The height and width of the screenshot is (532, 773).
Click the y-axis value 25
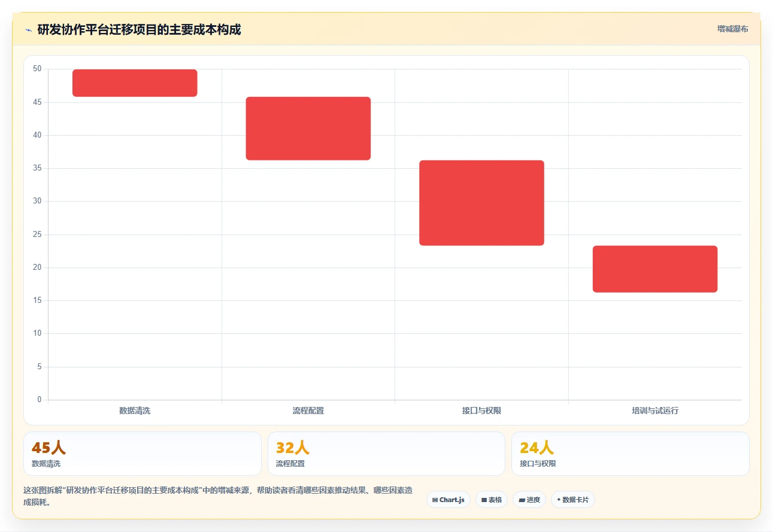click(37, 235)
